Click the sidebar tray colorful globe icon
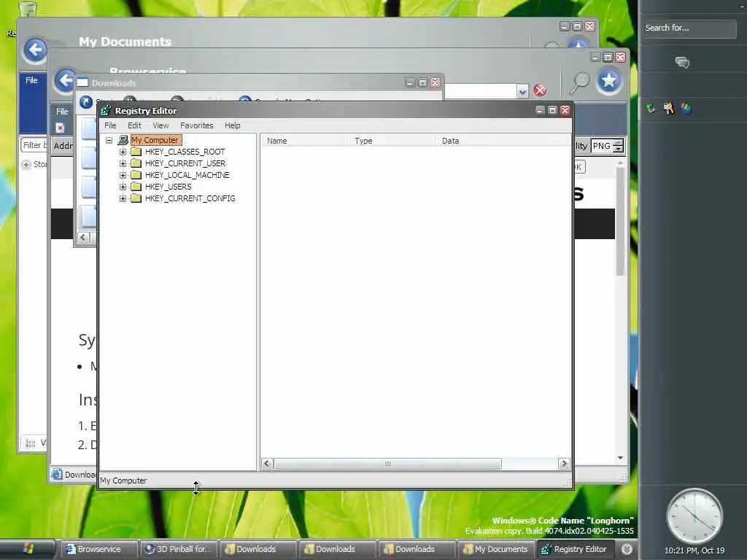 click(686, 109)
